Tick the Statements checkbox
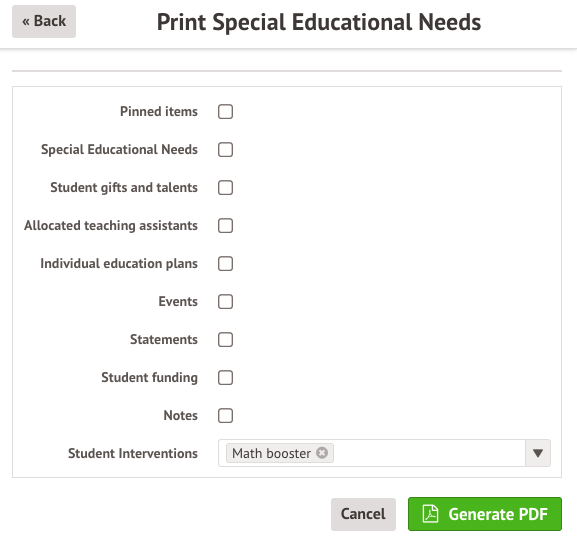Screen dimensions: 577x538 225,339
